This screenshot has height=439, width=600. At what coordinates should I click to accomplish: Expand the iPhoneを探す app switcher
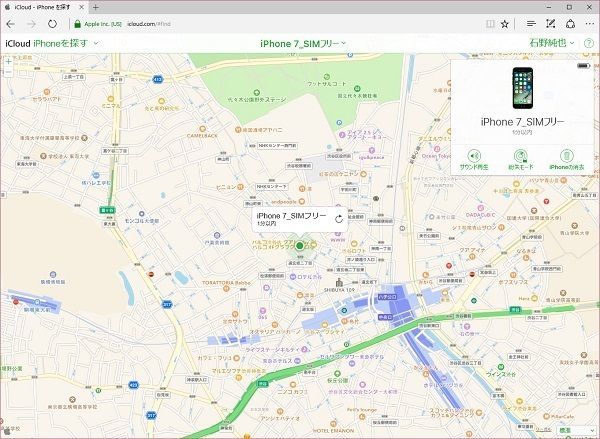96,43
